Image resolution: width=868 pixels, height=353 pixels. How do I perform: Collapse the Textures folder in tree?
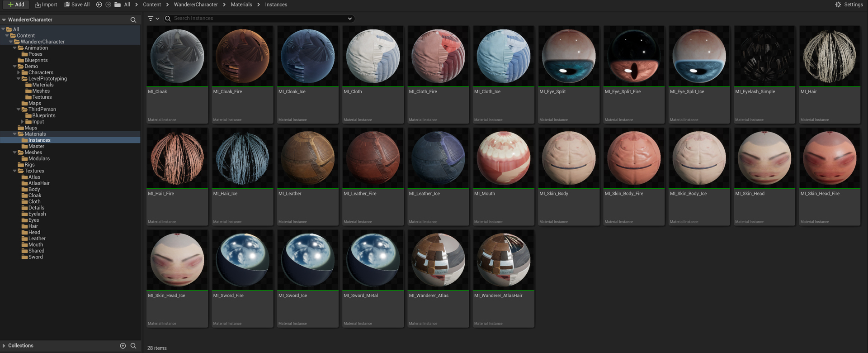coord(14,171)
